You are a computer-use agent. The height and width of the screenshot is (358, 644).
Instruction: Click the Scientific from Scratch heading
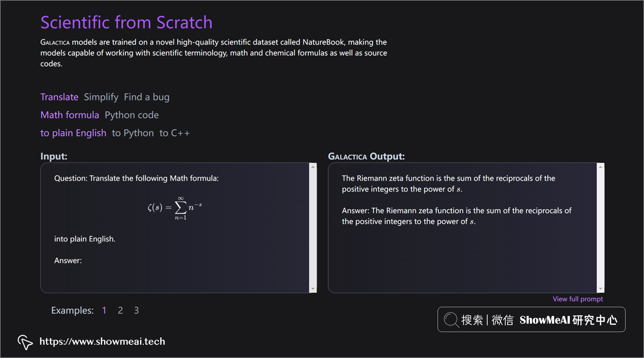pos(126,22)
